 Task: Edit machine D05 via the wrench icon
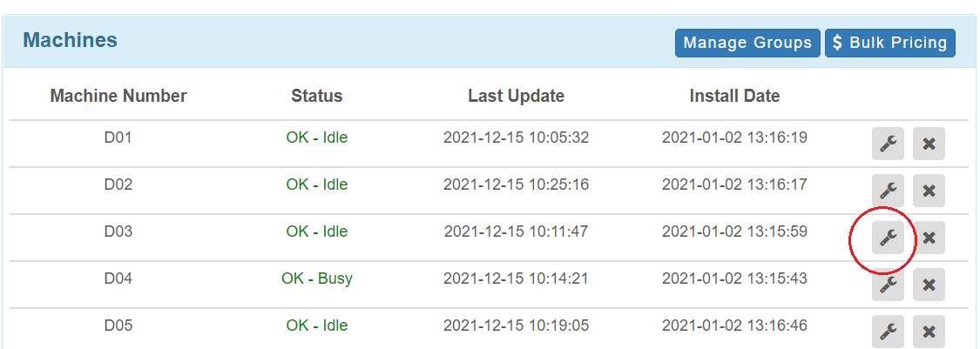click(x=889, y=332)
